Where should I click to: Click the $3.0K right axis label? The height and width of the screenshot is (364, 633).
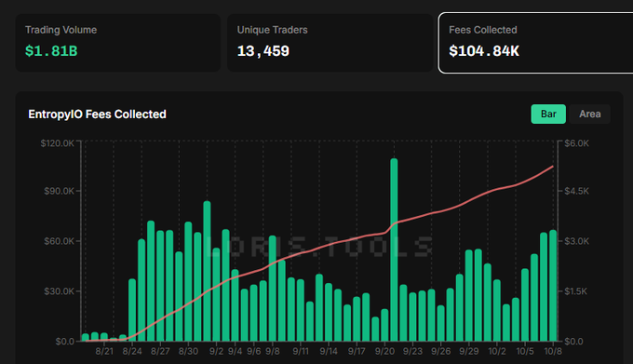(x=576, y=241)
